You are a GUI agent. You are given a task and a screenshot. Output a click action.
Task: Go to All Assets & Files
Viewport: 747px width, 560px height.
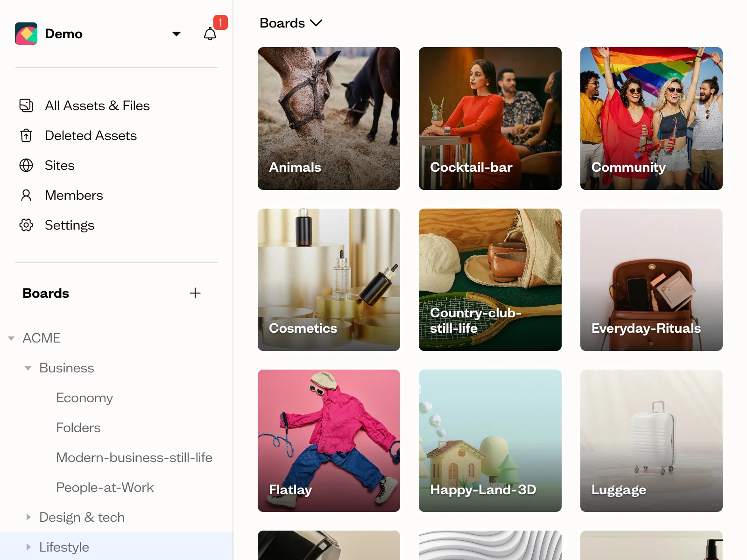[97, 105]
